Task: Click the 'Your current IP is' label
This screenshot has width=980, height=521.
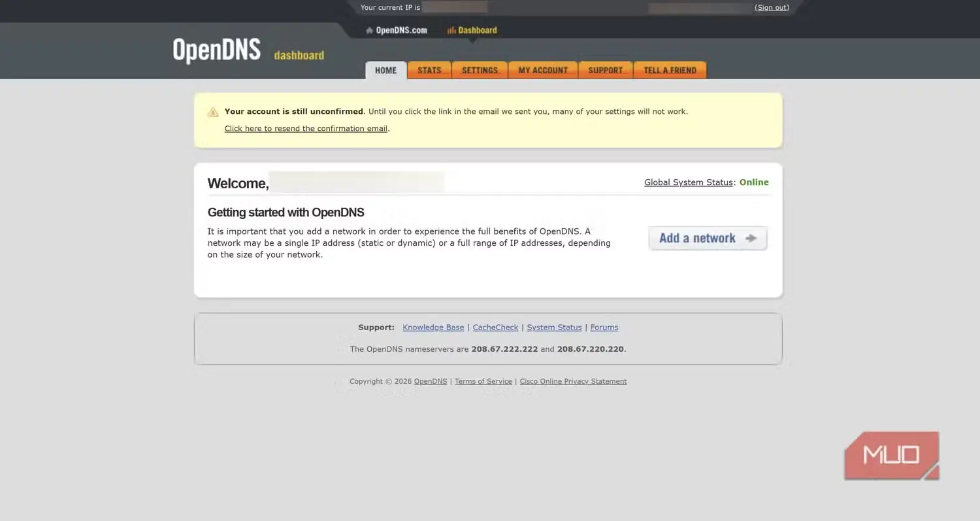Action: (390, 8)
